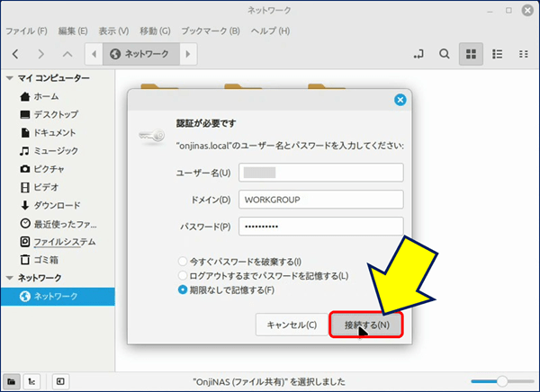Image resolution: width=540 pixels, height=392 pixels.
Task: Open the Go (移動) menu
Action: click(x=155, y=31)
